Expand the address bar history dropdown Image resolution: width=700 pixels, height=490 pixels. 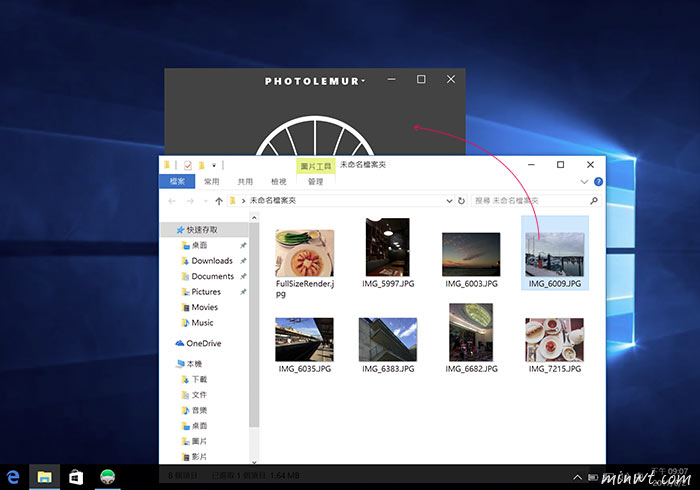449,201
